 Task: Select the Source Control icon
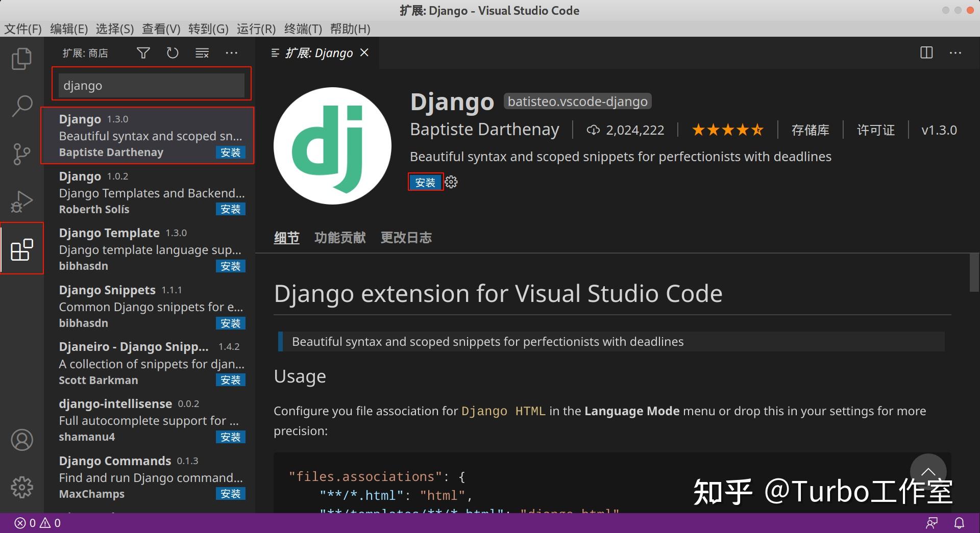21,153
